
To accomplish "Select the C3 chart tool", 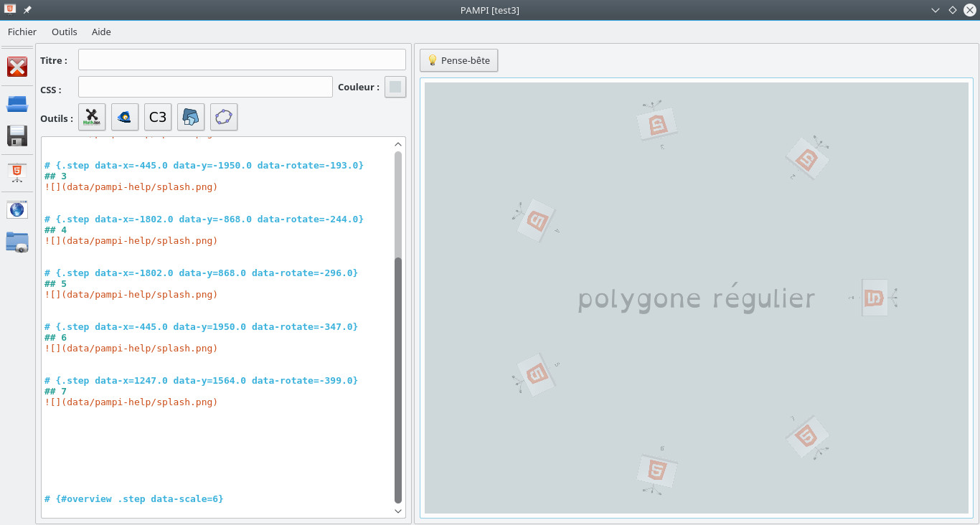I will click(158, 117).
